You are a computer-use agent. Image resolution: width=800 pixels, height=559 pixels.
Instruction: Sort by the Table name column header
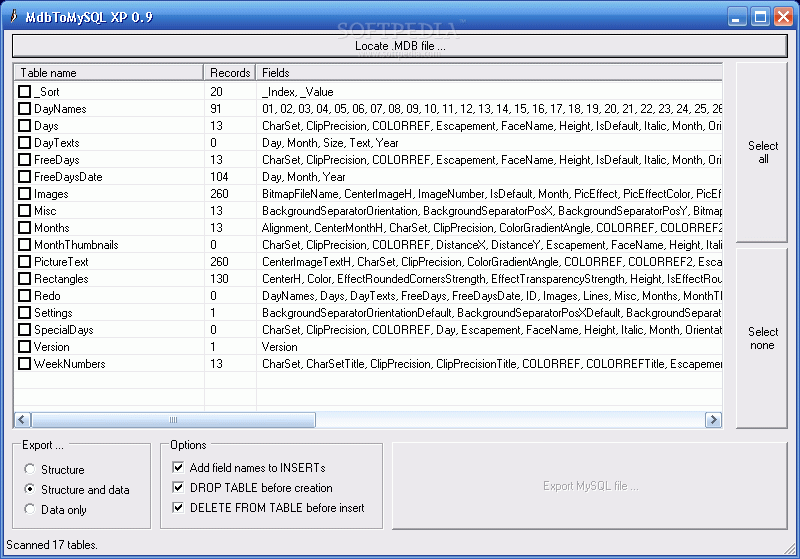click(109, 73)
